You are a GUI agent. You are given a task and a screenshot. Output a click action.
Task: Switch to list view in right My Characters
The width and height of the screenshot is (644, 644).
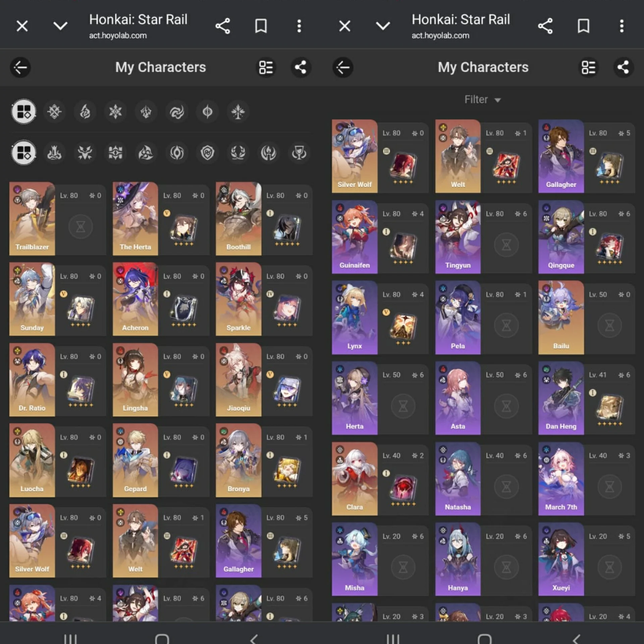589,67
